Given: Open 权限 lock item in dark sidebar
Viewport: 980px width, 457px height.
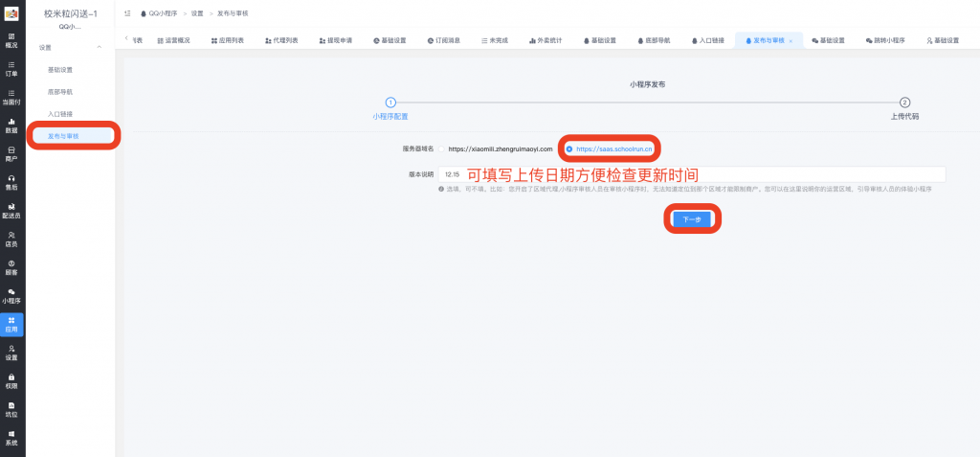Looking at the screenshot, I should tap(11, 381).
